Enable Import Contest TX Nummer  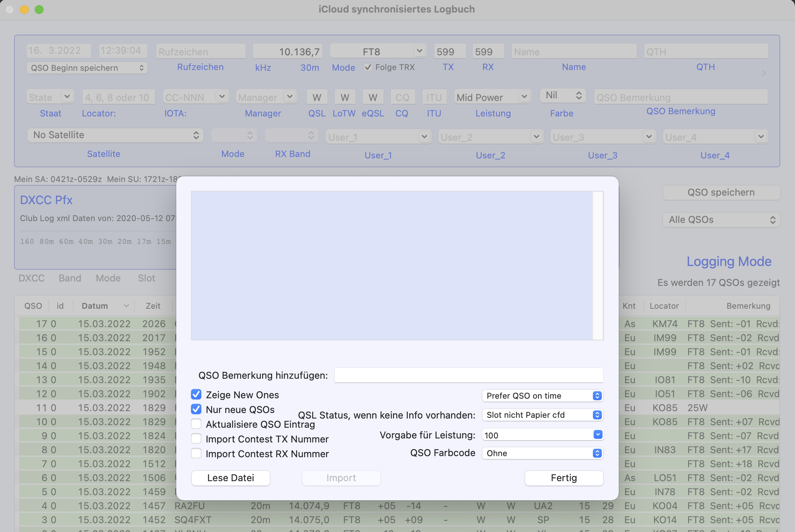[x=196, y=439]
